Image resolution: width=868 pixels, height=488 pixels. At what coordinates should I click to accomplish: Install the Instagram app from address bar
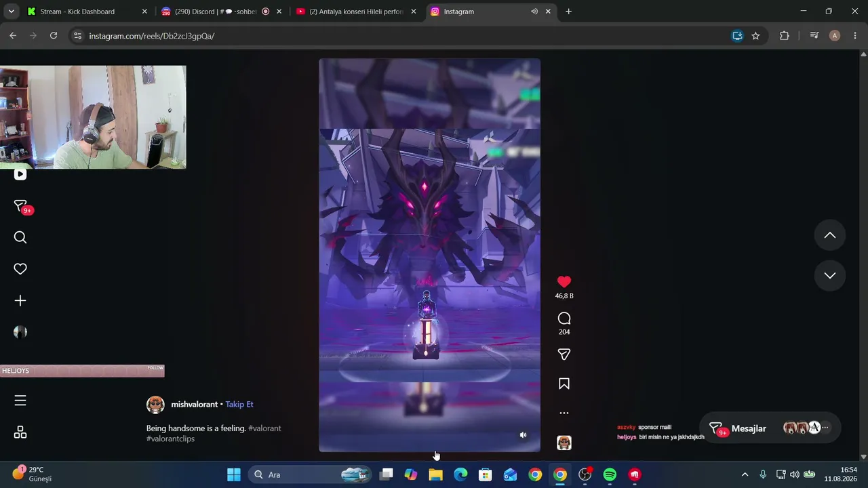tap(737, 36)
